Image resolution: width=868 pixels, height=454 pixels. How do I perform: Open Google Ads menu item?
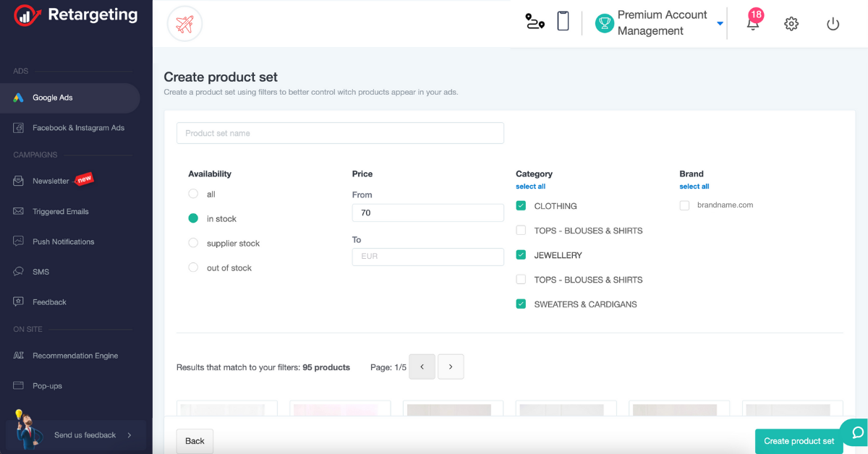(69, 98)
